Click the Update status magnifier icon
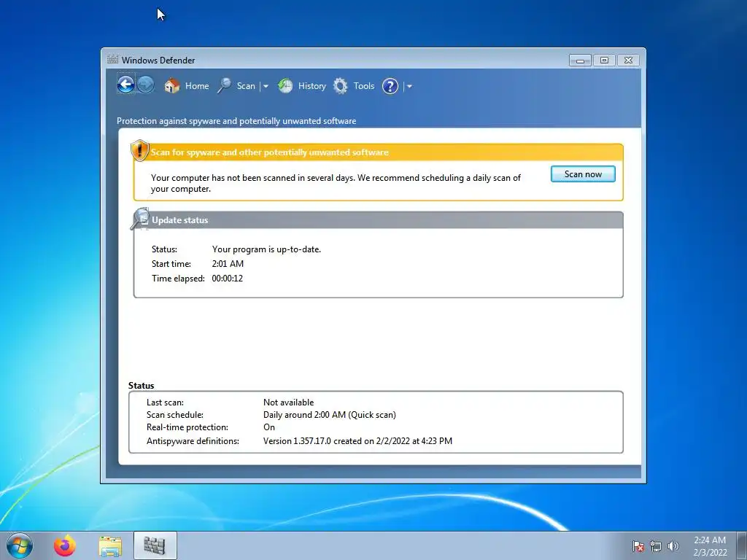The height and width of the screenshot is (560, 747). [139, 219]
